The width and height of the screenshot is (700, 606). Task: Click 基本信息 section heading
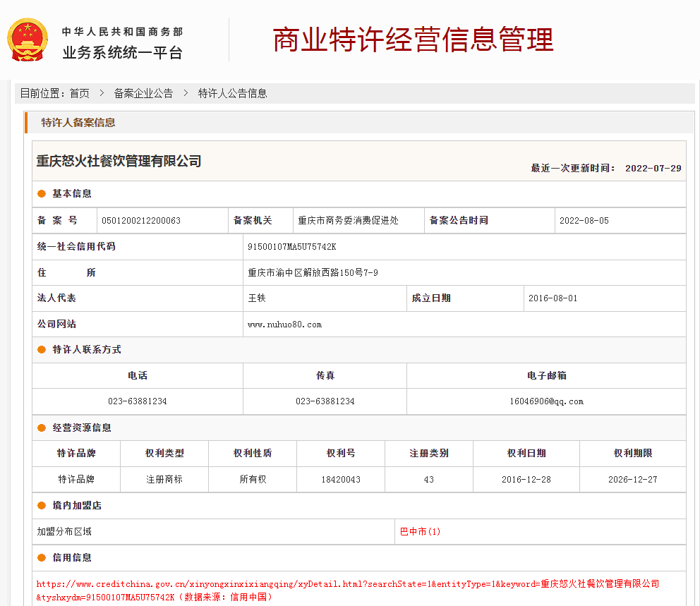[x=72, y=194]
